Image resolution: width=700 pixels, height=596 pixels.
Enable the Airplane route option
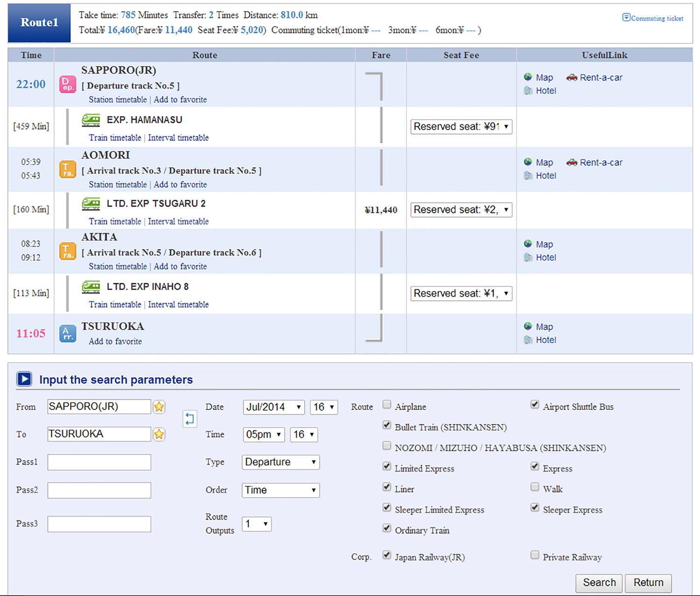(387, 404)
